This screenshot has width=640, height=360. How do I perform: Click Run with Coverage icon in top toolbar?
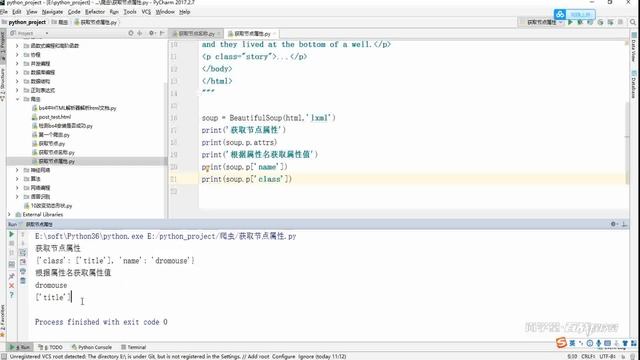(x=590, y=22)
